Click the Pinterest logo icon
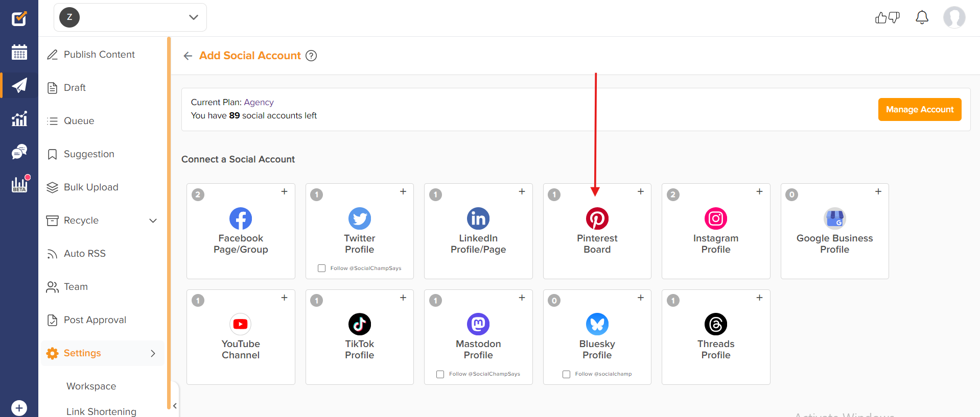The image size is (980, 417). click(x=597, y=218)
